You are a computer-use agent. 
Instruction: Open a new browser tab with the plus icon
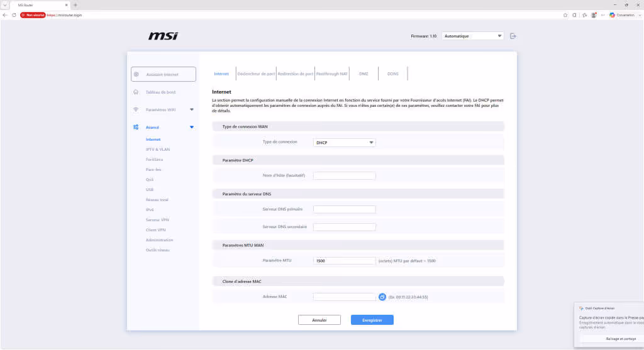click(75, 5)
